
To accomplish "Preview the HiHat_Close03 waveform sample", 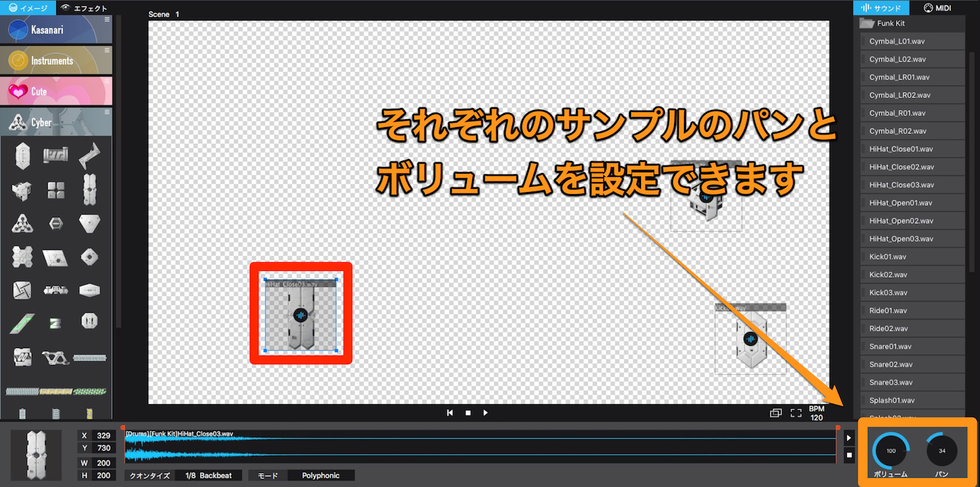I will tap(850, 438).
